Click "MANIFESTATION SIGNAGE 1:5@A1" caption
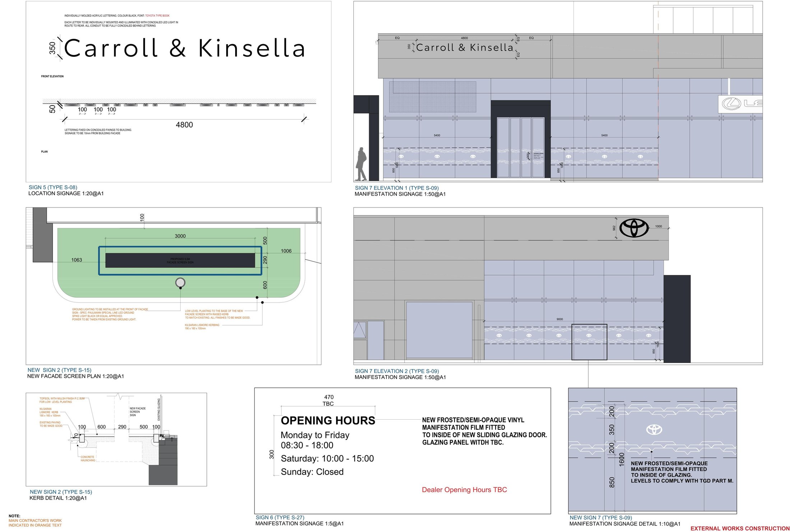790x532 pixels. tap(299, 524)
